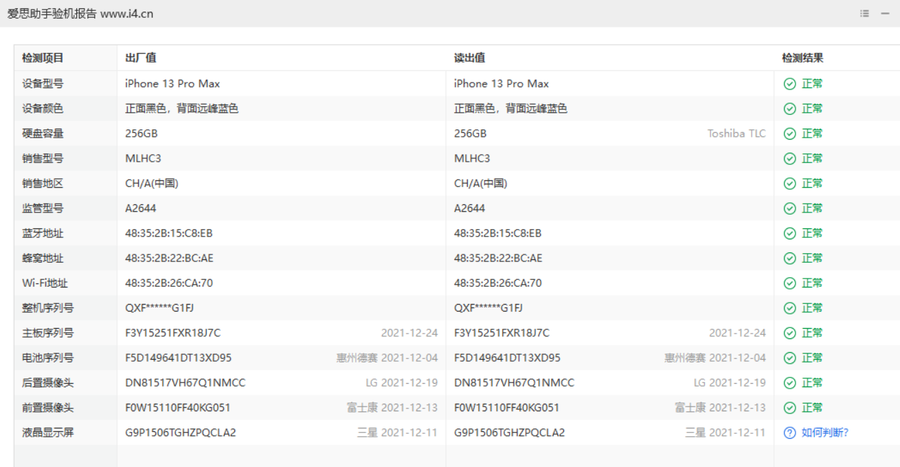Click read value iPhone 13 Pro Max
The height and width of the screenshot is (467, 900).
pyautogui.click(x=501, y=84)
